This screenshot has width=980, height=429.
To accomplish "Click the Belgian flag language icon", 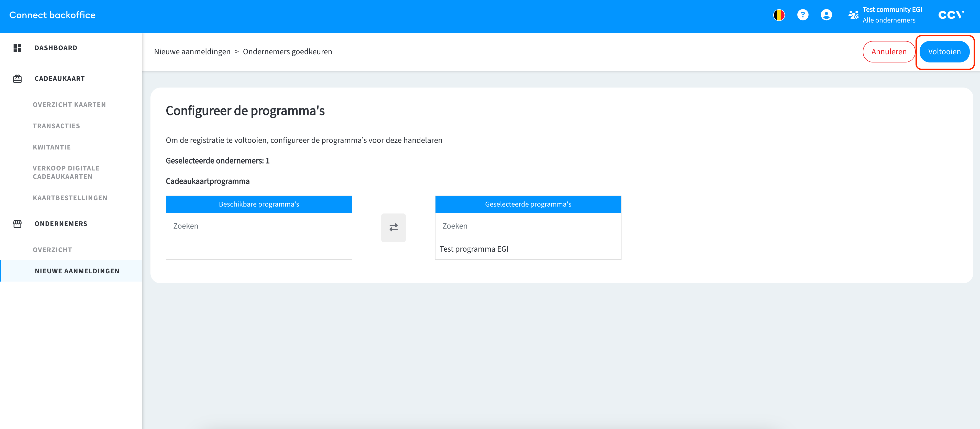I will (779, 15).
